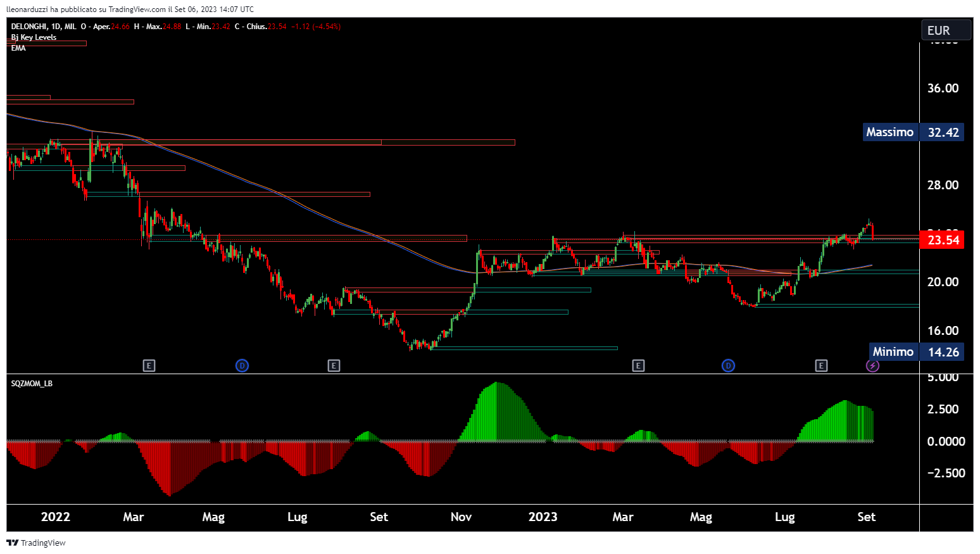The image size is (980, 554).
Task: Click the 28.00 price axis value
Action: coord(943,185)
